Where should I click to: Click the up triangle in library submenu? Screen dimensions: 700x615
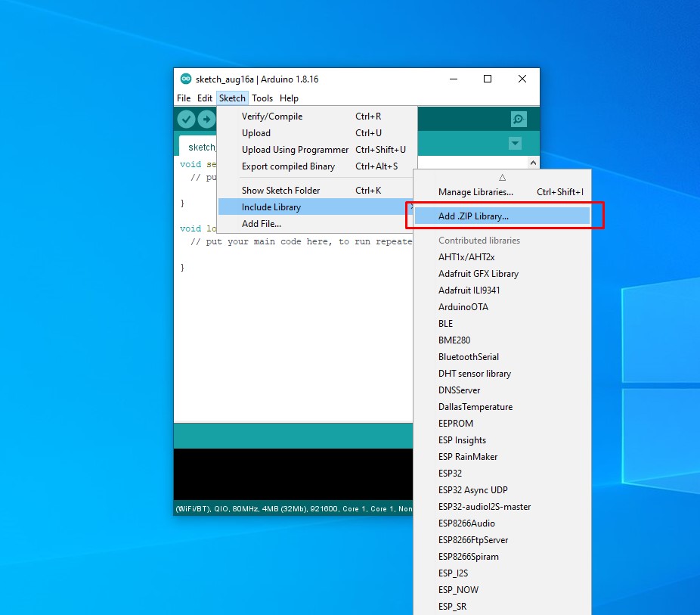(502, 176)
